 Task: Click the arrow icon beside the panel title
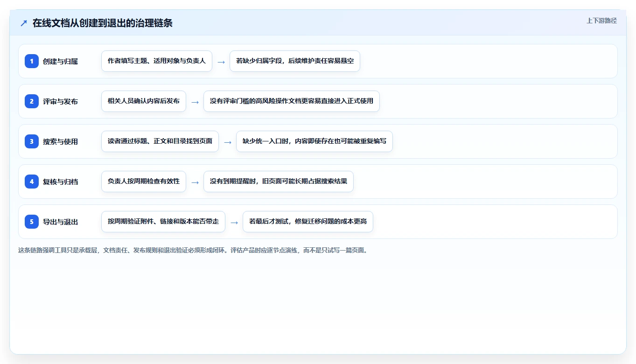pyautogui.click(x=24, y=23)
